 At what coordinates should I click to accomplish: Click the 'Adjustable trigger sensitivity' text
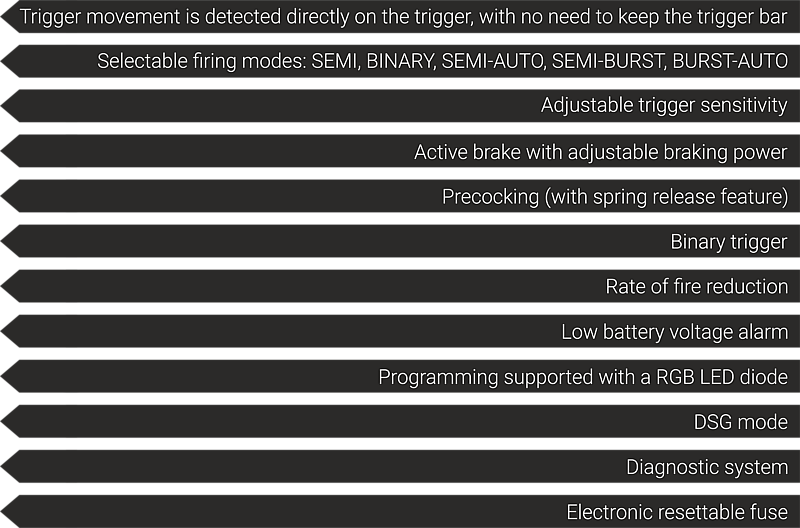click(664, 106)
